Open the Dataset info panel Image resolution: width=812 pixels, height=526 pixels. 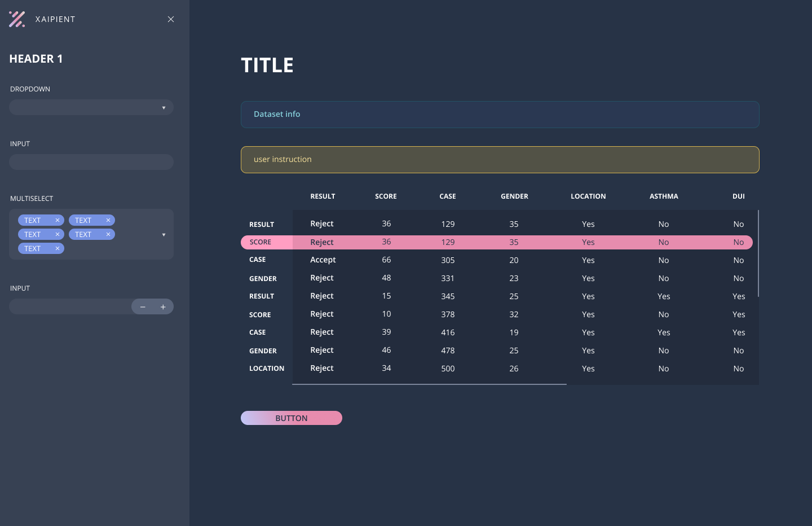pos(500,114)
